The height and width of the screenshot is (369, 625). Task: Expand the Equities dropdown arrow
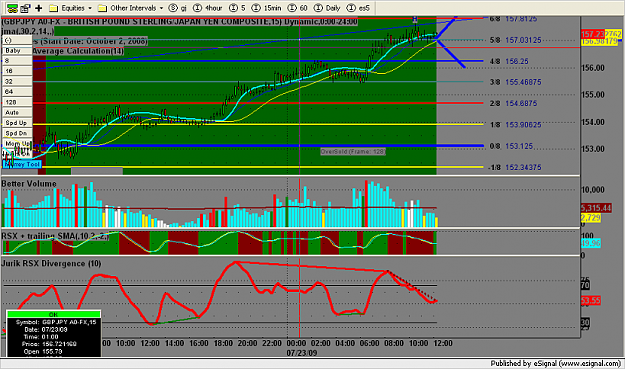pyautogui.click(x=90, y=8)
